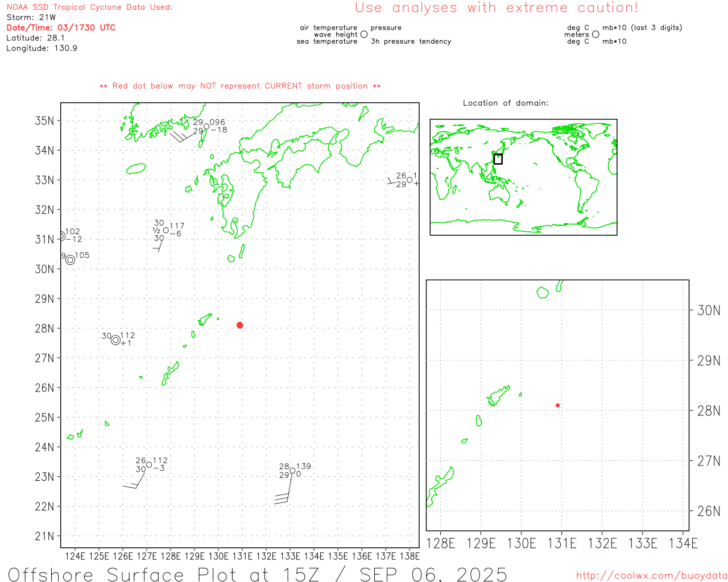728x582 pixels.
Task: Click the station circle near 33N at right edge
Action: coord(409,180)
